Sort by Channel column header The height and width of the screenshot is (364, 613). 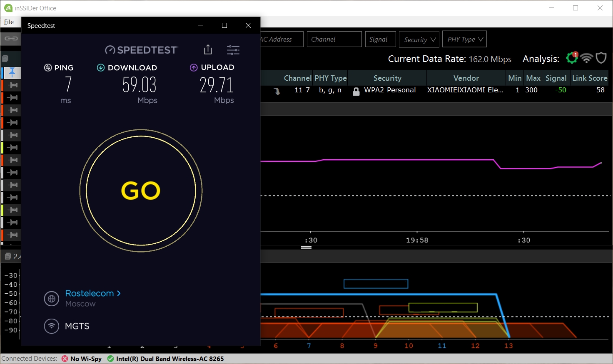pos(297,78)
